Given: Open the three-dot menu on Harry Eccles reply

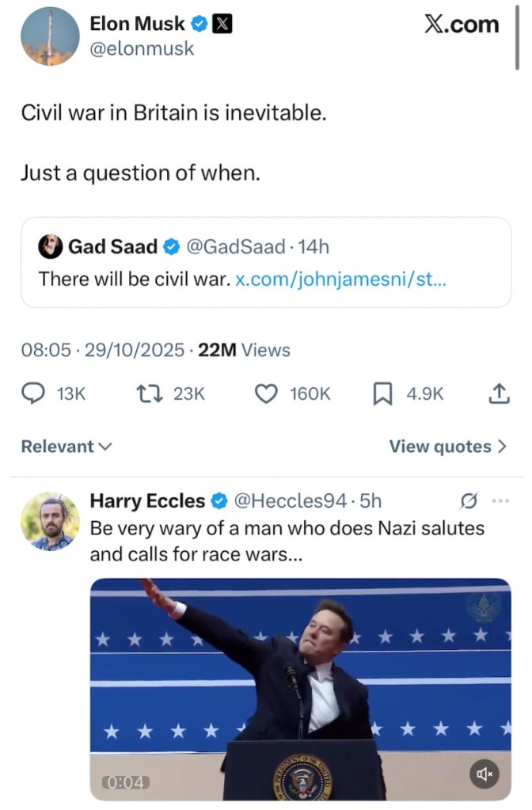Looking at the screenshot, I should (x=500, y=500).
